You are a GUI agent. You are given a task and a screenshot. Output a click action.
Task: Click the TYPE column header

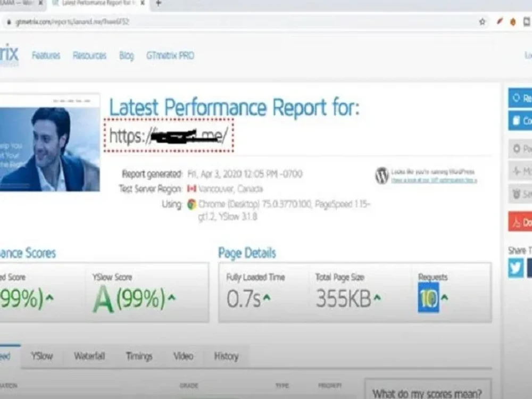[x=282, y=386]
